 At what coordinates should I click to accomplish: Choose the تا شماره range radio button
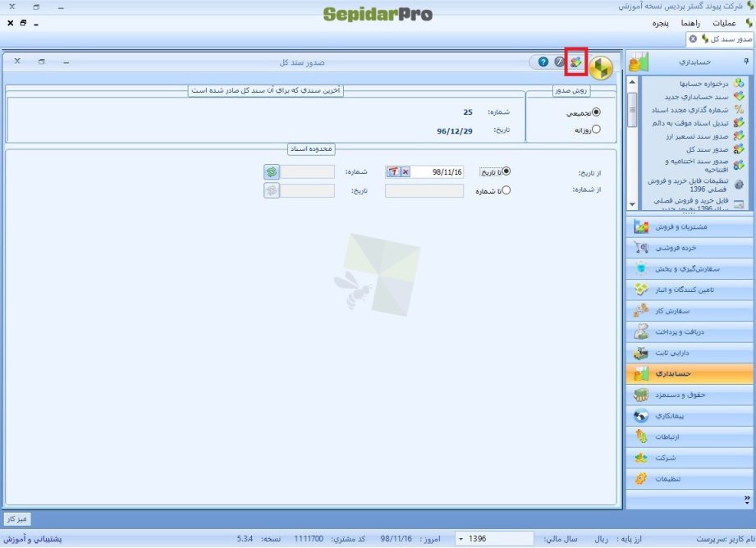pyautogui.click(x=506, y=190)
